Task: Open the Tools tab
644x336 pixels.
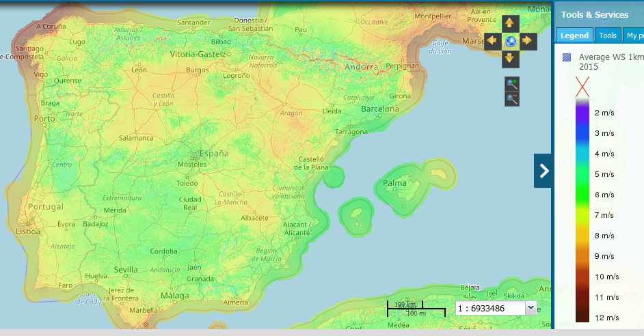Action: click(x=607, y=36)
